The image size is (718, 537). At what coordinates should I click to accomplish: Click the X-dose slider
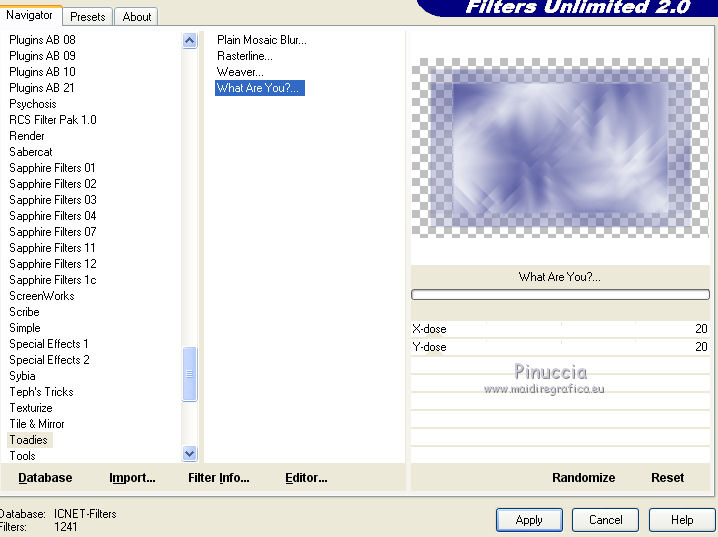click(x=560, y=329)
